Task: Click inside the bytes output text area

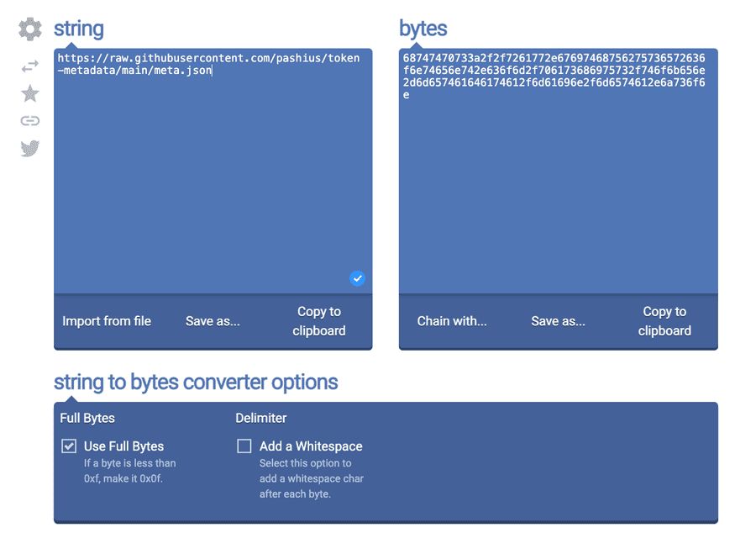Action: click(x=558, y=193)
